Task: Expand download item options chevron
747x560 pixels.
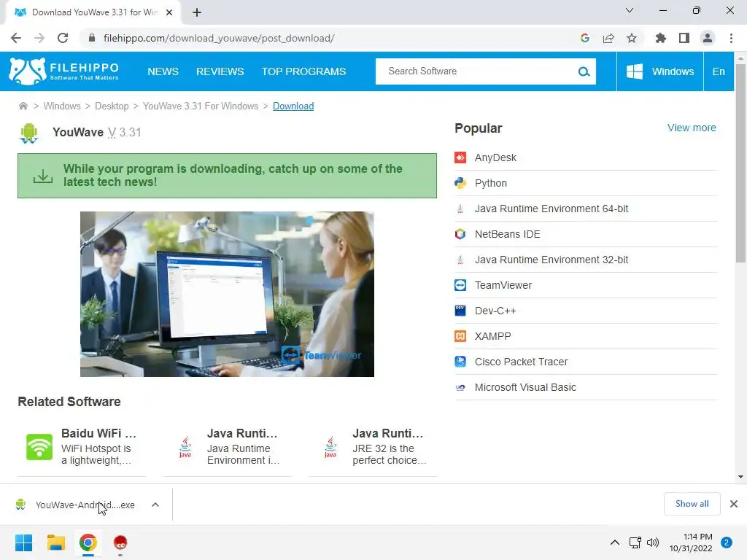Action: (x=155, y=505)
